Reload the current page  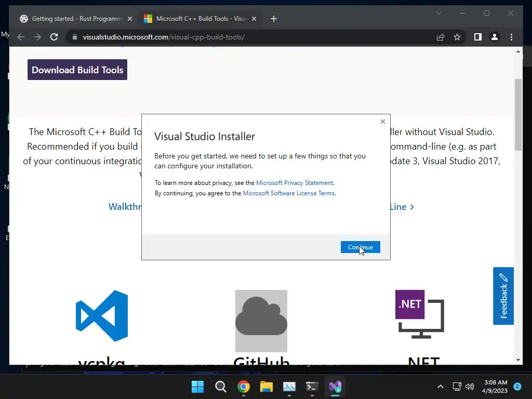(x=54, y=37)
